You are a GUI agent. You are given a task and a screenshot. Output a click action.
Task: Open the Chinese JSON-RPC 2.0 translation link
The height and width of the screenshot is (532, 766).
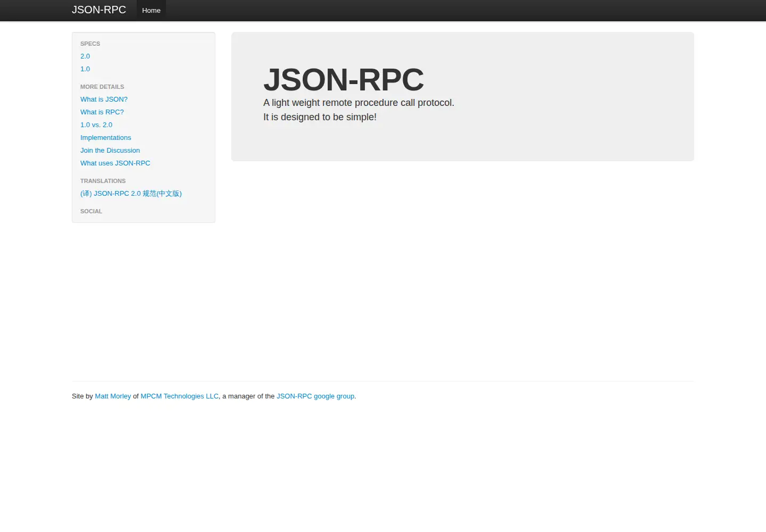(131, 194)
